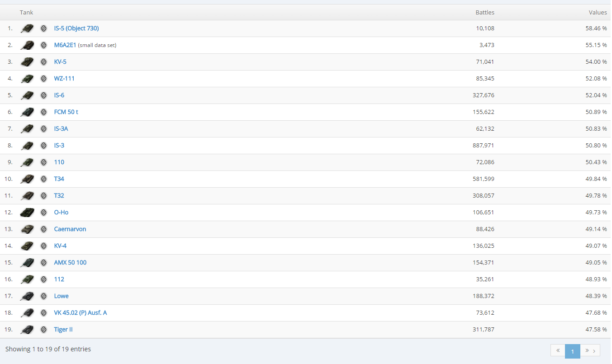Sort by the Battles column header

tap(484, 12)
